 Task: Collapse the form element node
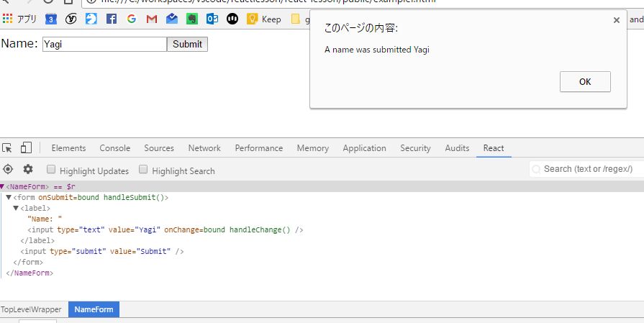(9, 197)
